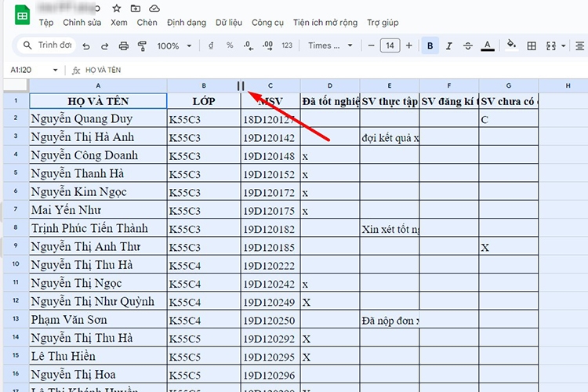Screen dimensions: 588x392
Task: Increase decimal places
Action: coord(268,45)
